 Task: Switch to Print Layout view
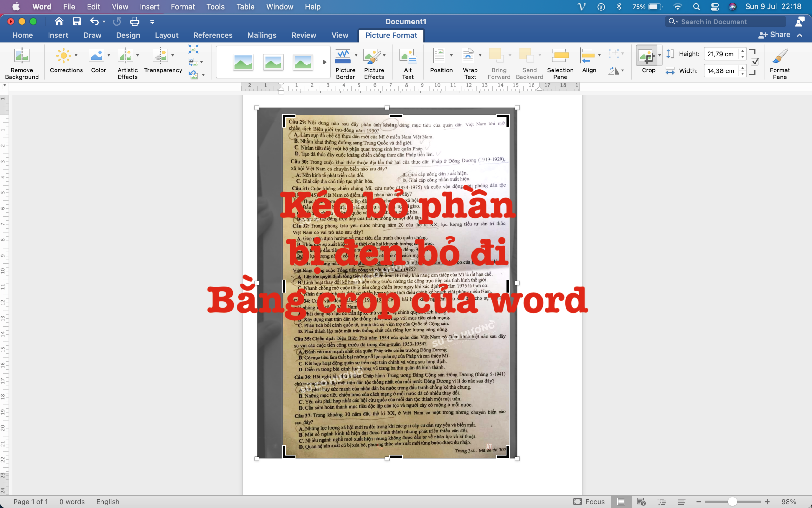[621, 502]
